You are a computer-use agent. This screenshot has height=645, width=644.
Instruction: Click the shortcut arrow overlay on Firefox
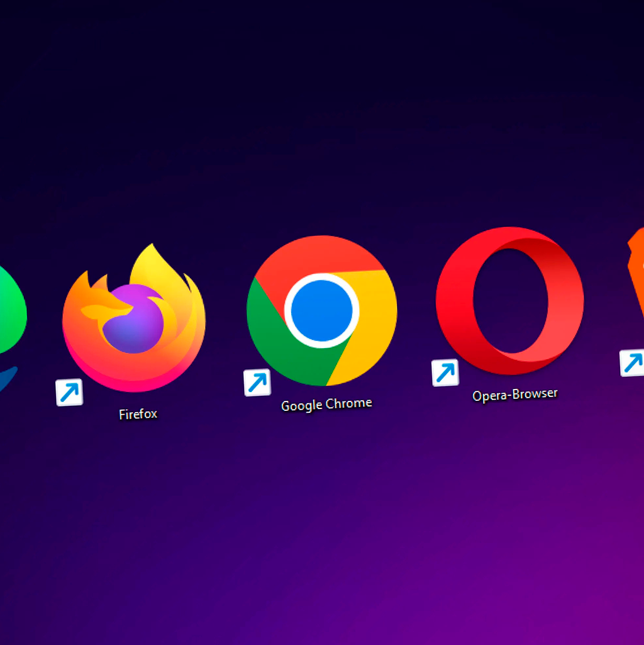pos(69,393)
